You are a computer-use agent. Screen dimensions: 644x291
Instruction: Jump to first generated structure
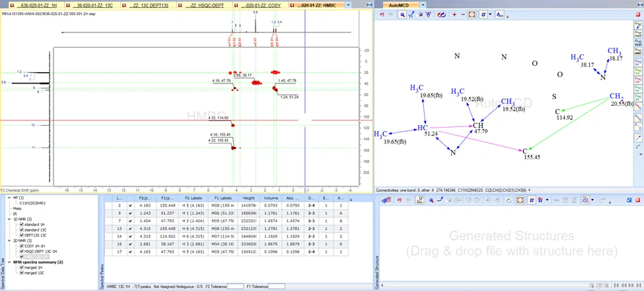click(x=617, y=285)
